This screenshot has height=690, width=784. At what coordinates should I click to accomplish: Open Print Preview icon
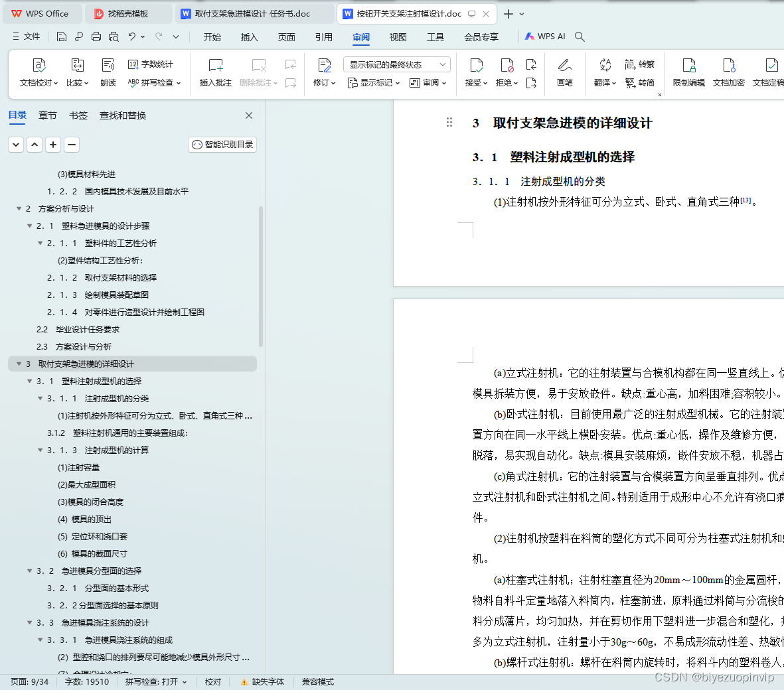click(x=114, y=36)
